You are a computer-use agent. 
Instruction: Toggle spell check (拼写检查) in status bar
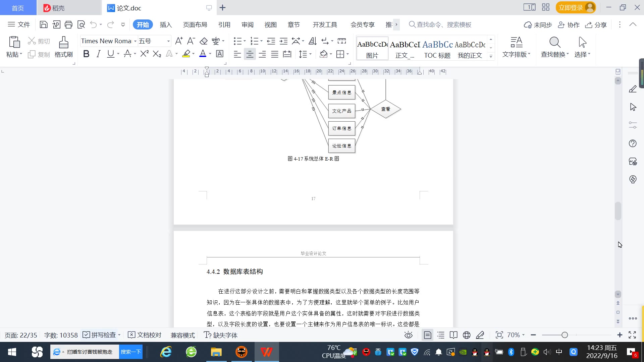(100, 335)
